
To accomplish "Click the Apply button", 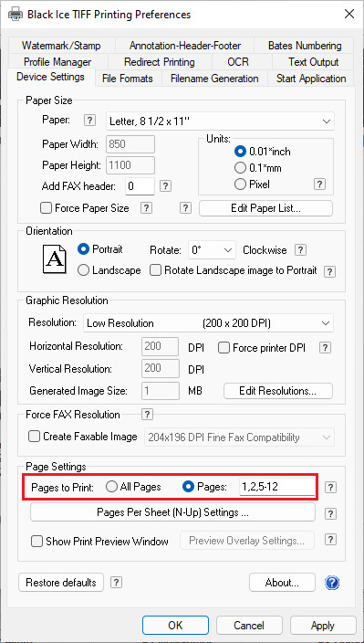I will click(323, 626).
